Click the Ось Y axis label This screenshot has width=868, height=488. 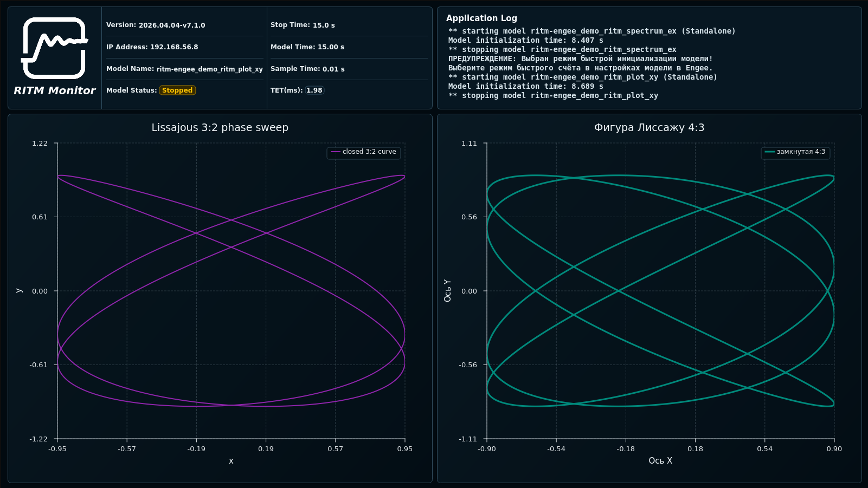[447, 291]
